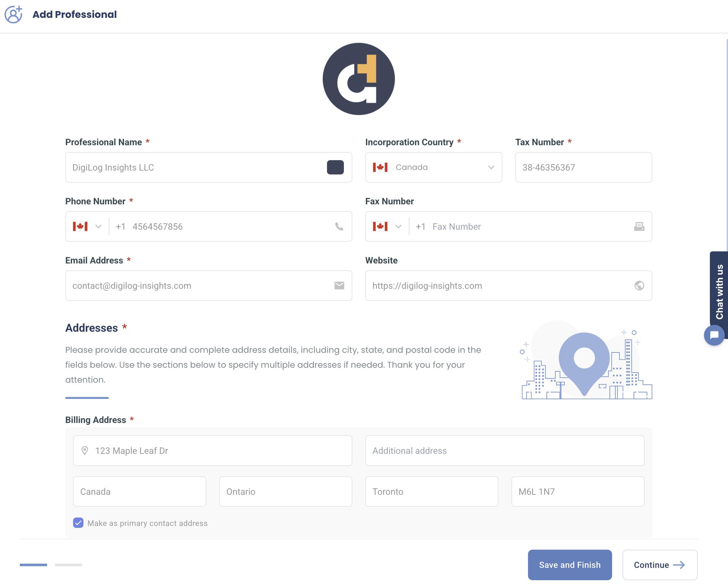Open the chat bubble icon

click(x=714, y=335)
